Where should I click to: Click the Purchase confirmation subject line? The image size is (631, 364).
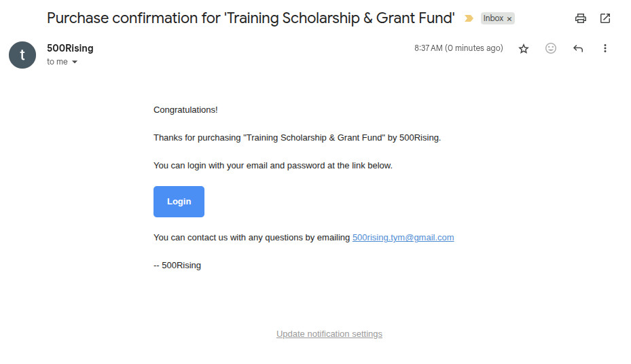tap(251, 18)
